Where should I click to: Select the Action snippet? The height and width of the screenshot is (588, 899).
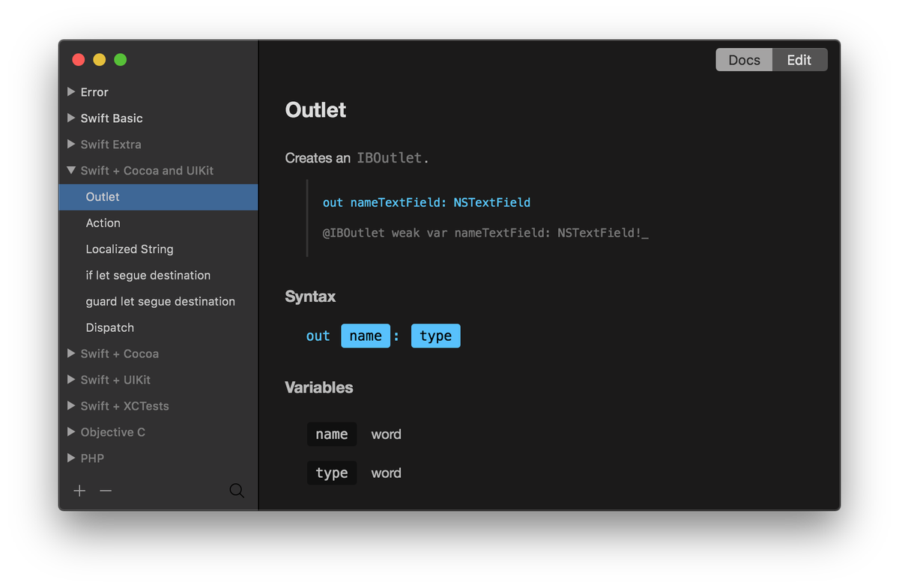158,223
